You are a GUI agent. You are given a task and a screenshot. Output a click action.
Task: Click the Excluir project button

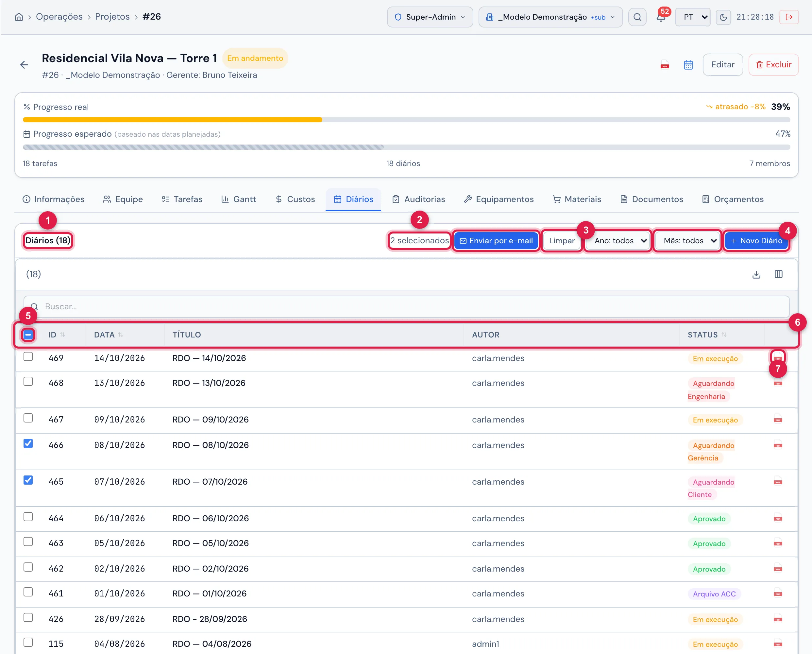(x=773, y=65)
